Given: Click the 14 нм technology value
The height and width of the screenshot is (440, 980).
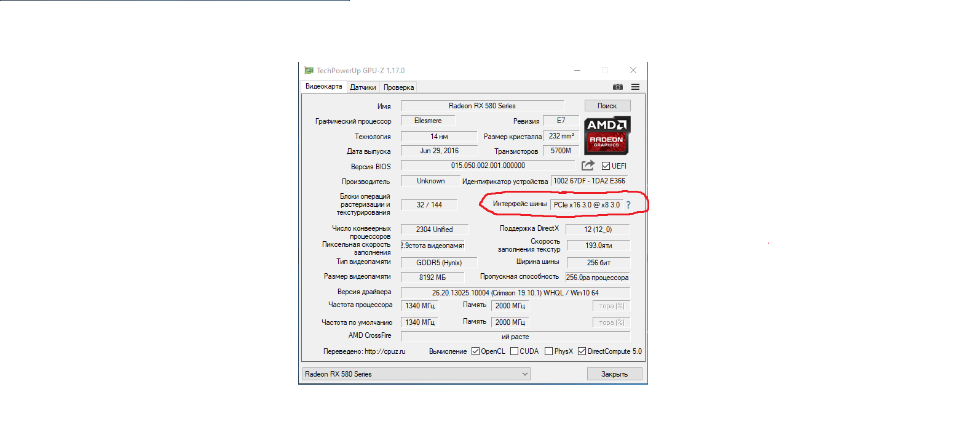Looking at the screenshot, I should tap(439, 137).
